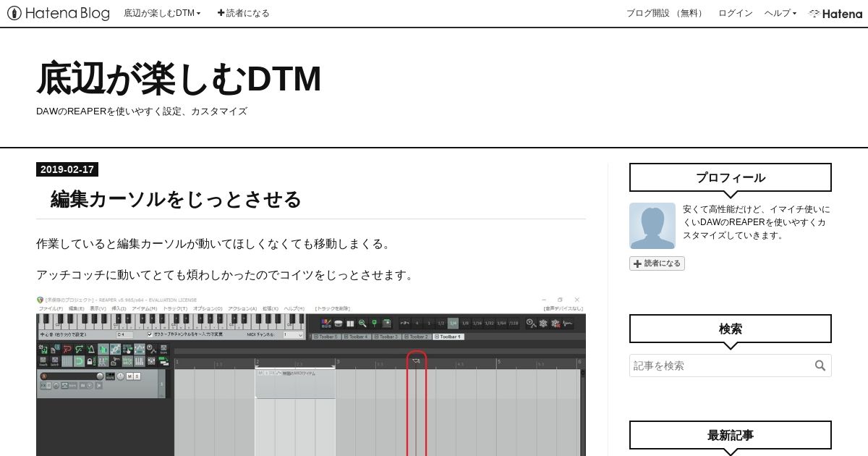Switch to the Toolbar 1 tab
Screen dimensions: 868x456
(x=448, y=337)
